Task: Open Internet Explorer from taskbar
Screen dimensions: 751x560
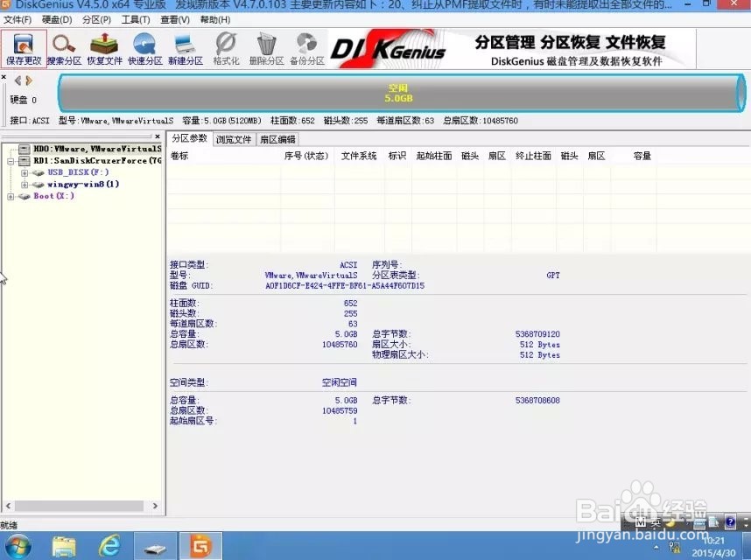Action: pyautogui.click(x=109, y=546)
